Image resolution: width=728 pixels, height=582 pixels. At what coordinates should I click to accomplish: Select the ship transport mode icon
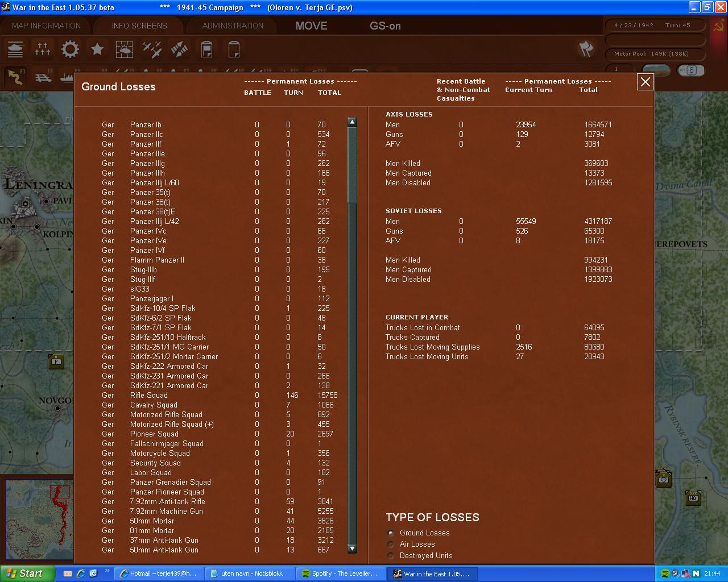coord(67,77)
